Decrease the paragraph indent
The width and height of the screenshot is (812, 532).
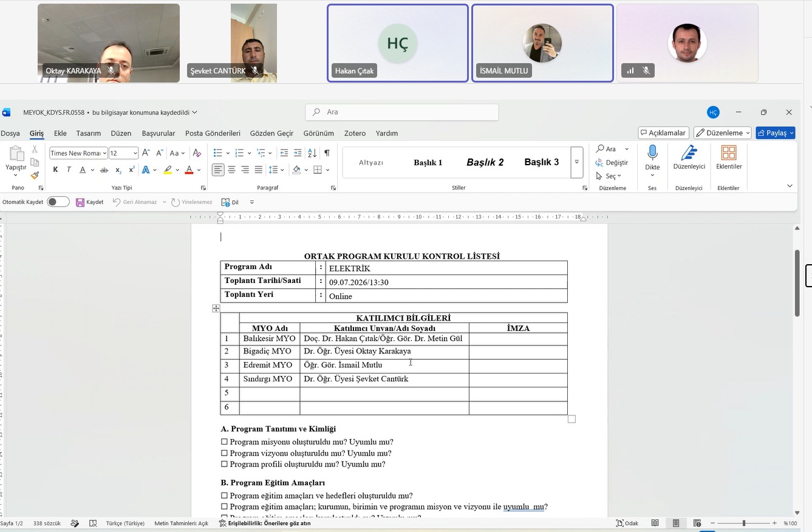point(284,153)
